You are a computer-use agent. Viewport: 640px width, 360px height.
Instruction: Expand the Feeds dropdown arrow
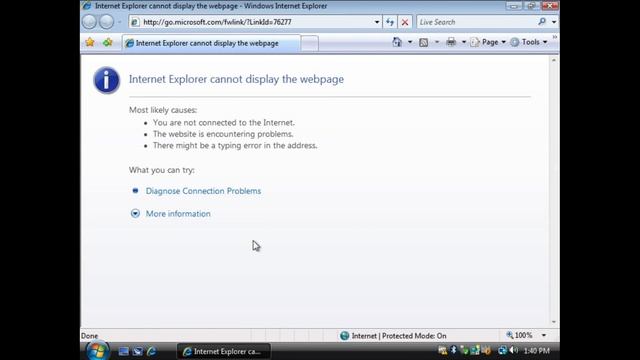[x=437, y=42]
